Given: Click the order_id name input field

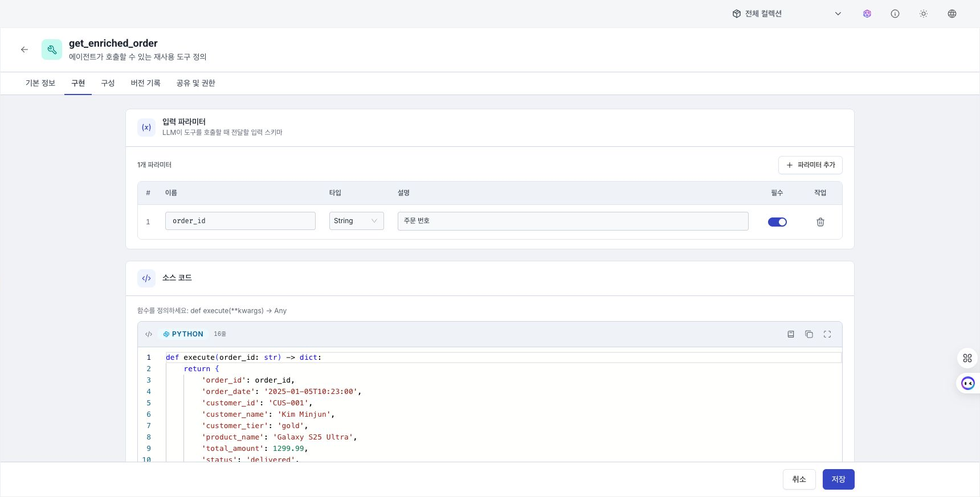Looking at the screenshot, I should pos(240,221).
